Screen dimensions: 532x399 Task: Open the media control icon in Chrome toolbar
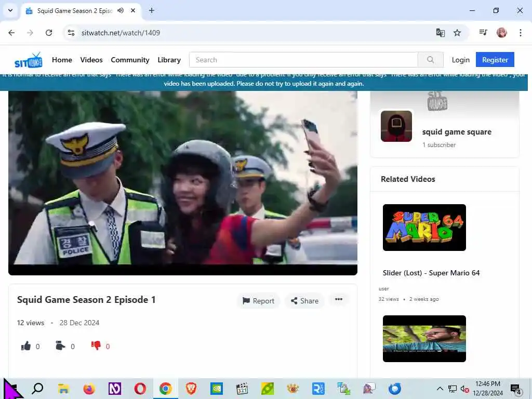tap(483, 32)
